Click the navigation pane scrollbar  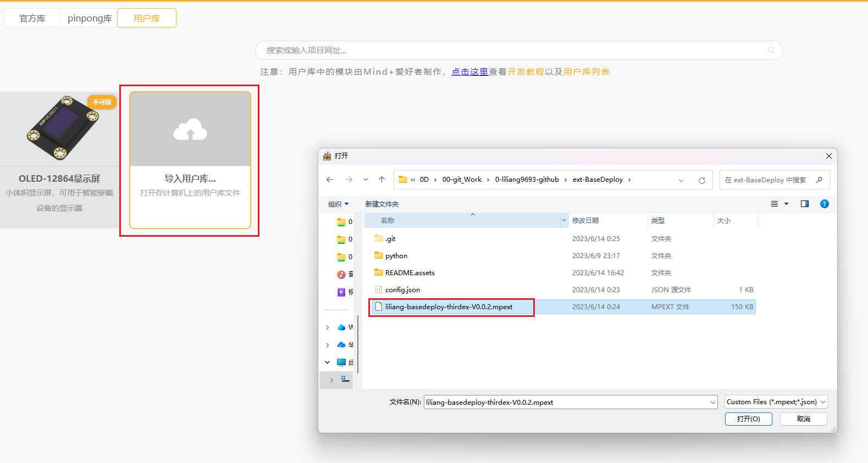pos(358,344)
